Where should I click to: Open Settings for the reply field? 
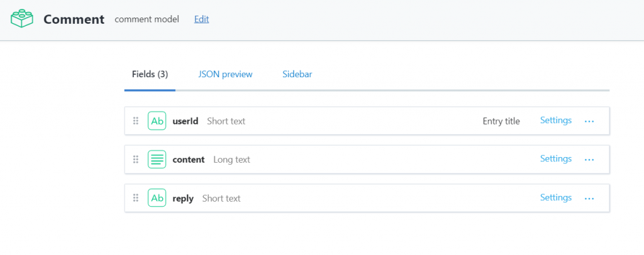click(x=555, y=198)
